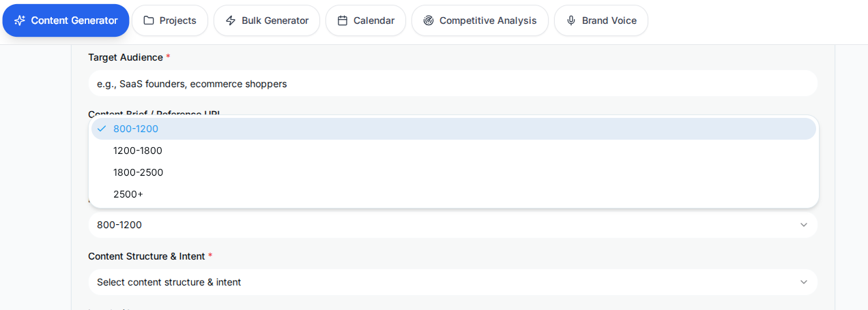Viewport: 868px width, 310px height.
Task: Go to the Bulk Generator tab
Action: pos(267,20)
